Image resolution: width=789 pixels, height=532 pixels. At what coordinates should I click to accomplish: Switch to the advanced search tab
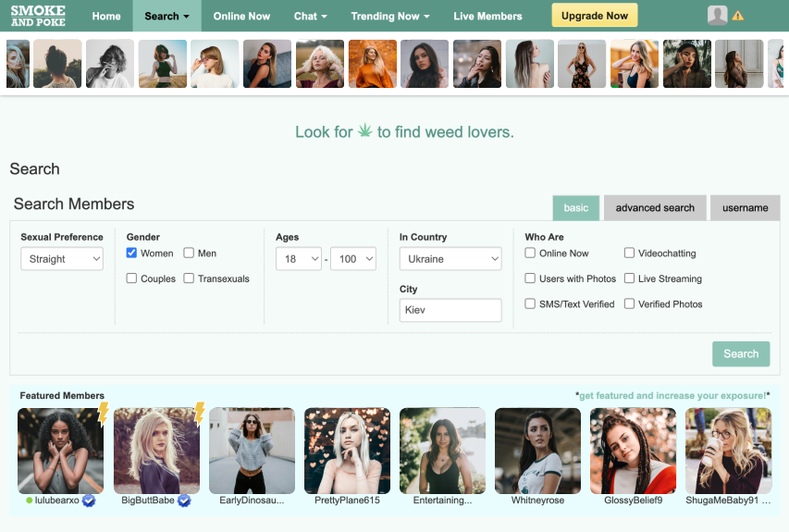click(x=655, y=208)
